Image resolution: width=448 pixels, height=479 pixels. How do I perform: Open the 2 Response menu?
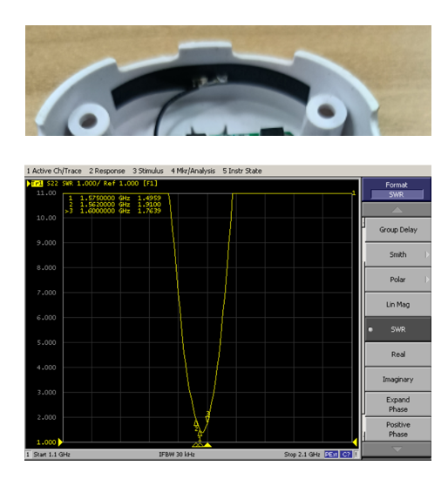point(107,171)
